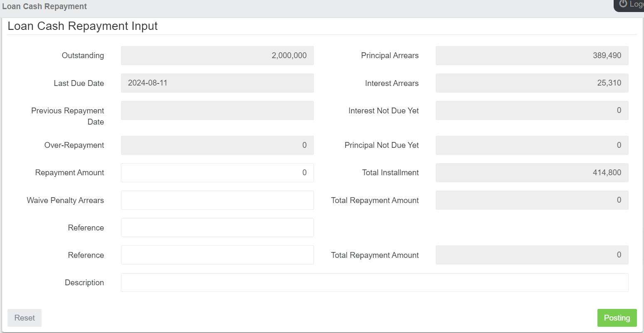The width and height of the screenshot is (644, 333).
Task: Click the Waive Penalty Arrears input box
Action: [x=216, y=200]
